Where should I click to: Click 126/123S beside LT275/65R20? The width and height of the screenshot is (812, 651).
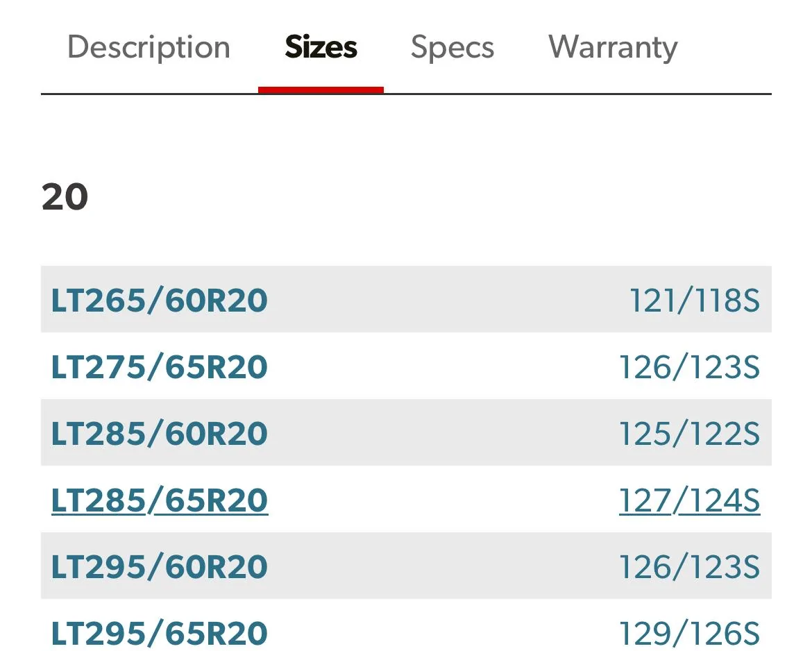tap(689, 367)
